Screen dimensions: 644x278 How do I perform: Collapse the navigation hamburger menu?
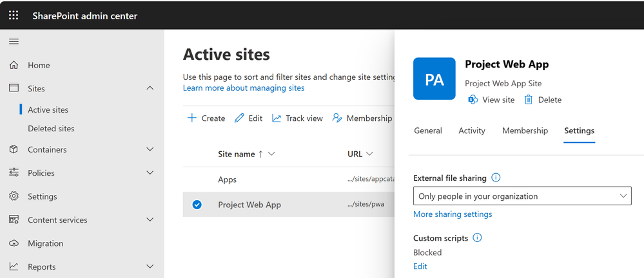pyautogui.click(x=14, y=42)
